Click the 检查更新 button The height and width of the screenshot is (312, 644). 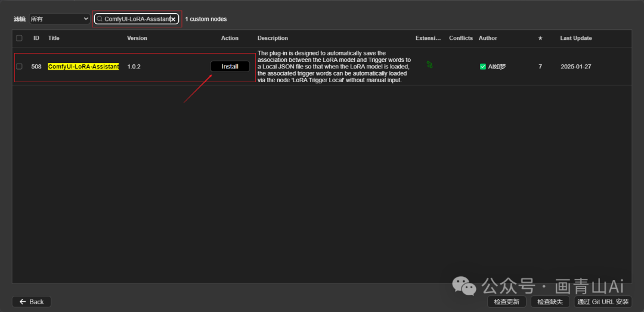click(506, 302)
